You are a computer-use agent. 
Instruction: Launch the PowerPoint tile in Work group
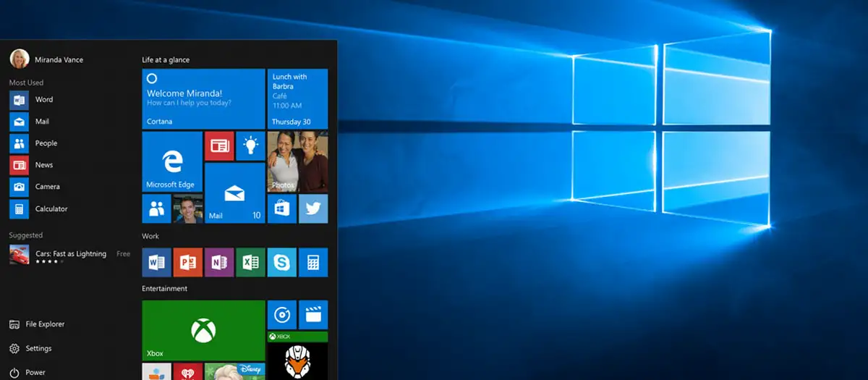[188, 262]
